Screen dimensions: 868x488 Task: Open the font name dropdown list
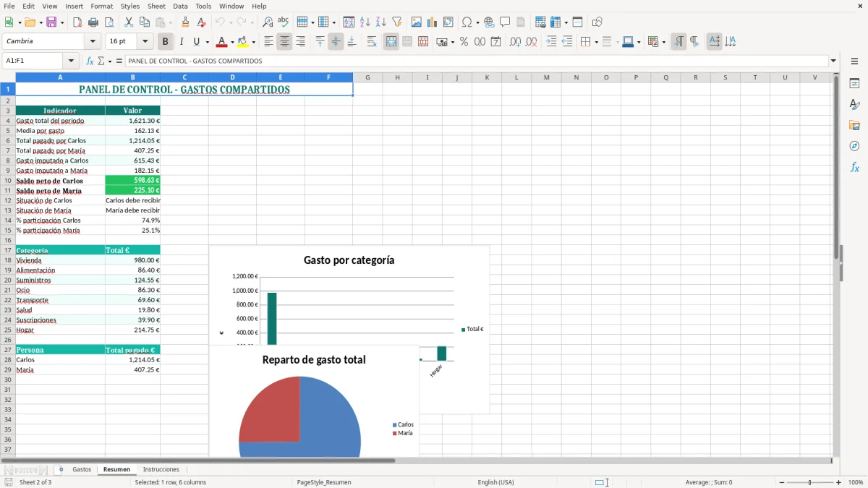[x=93, y=42]
